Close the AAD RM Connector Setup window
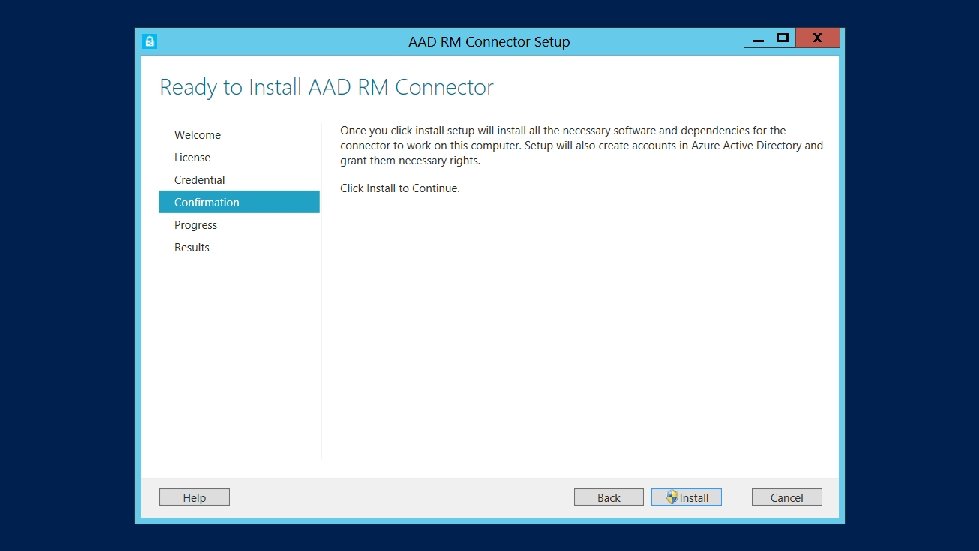This screenshot has height=551, width=979. coord(817,38)
